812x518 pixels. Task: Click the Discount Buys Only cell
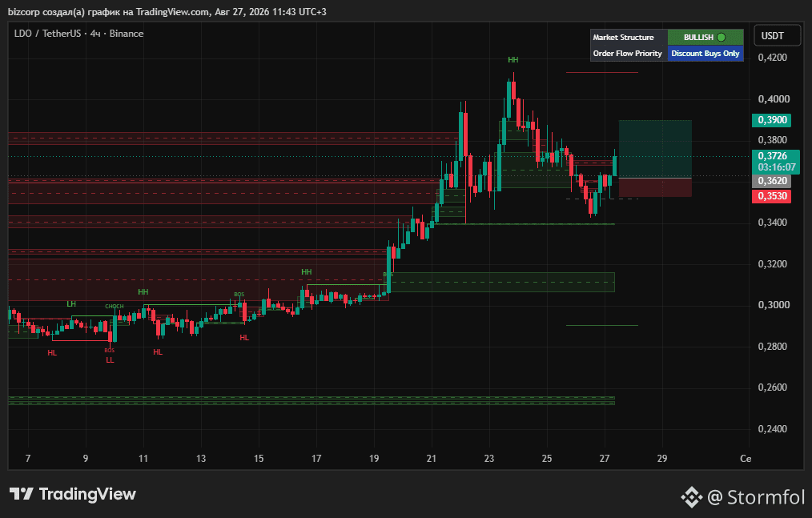[x=705, y=54]
